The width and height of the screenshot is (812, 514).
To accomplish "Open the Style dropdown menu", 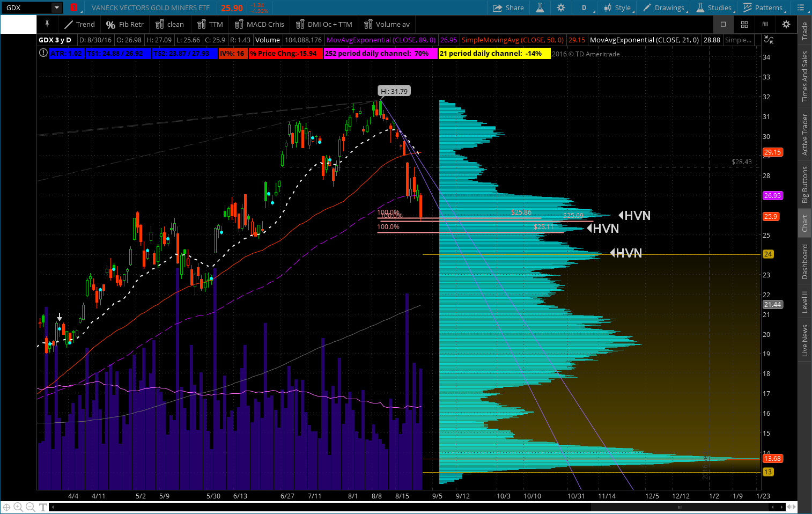I will pos(618,8).
